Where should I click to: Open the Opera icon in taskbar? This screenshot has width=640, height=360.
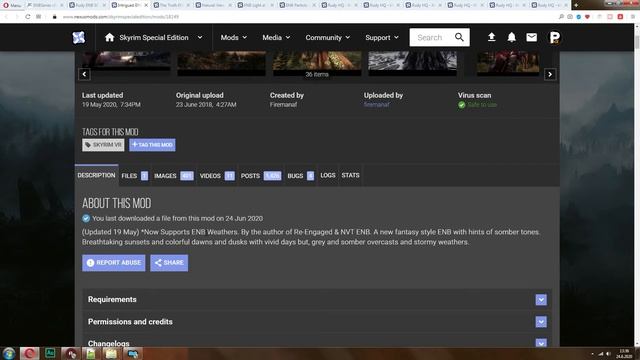[29, 353]
